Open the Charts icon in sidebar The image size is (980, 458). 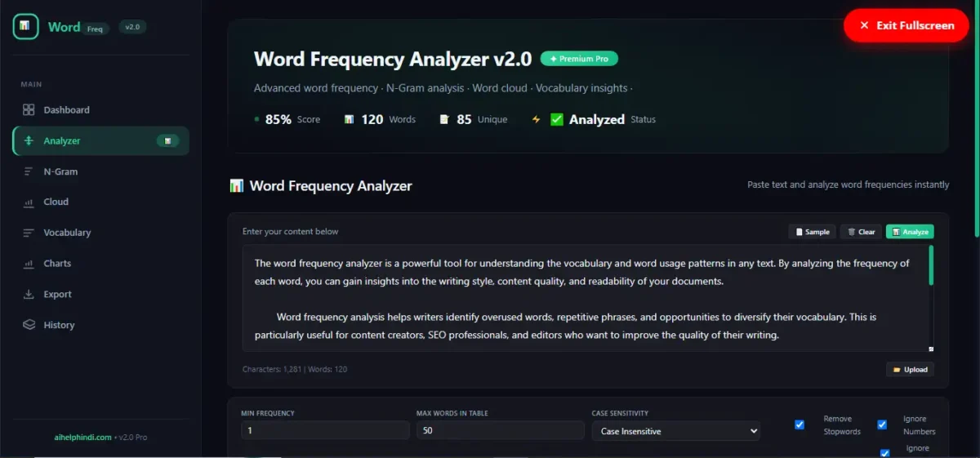[x=29, y=264]
